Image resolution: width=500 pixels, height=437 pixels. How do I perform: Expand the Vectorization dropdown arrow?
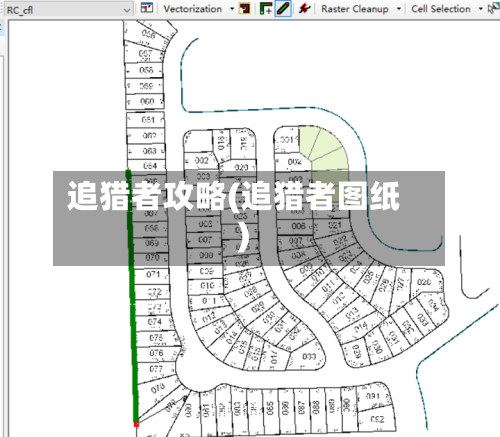[232, 9]
